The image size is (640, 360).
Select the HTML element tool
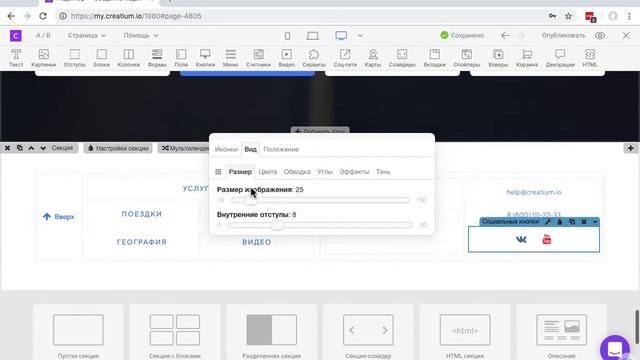(x=590, y=58)
